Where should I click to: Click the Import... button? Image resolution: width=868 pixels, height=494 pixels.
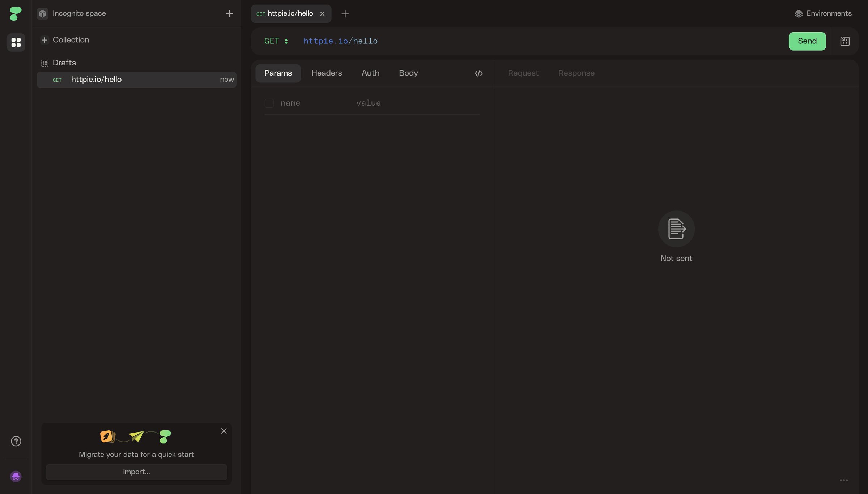pyautogui.click(x=136, y=472)
